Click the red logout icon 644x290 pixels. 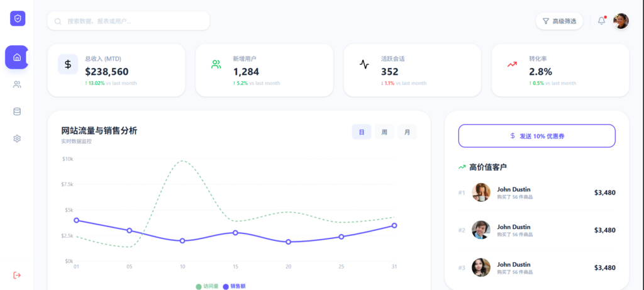tap(17, 275)
